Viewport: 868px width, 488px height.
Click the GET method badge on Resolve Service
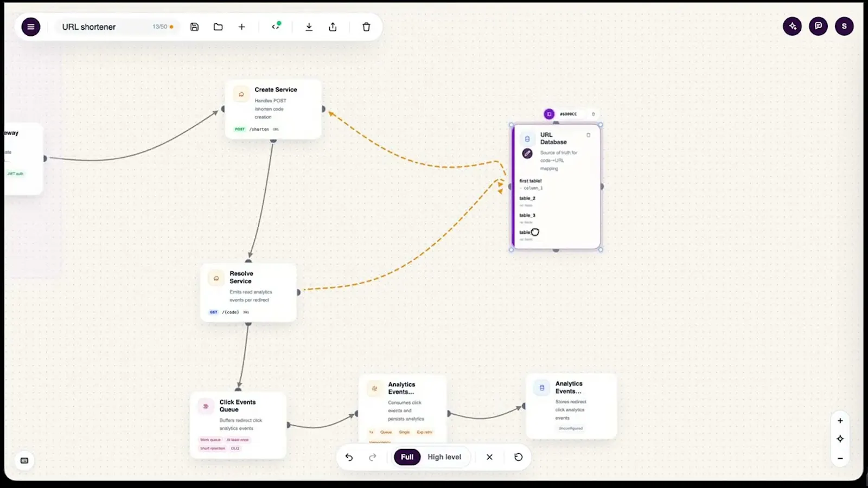point(214,312)
